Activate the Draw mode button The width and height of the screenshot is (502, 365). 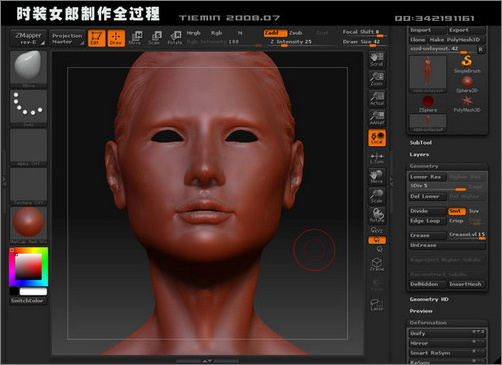point(116,38)
